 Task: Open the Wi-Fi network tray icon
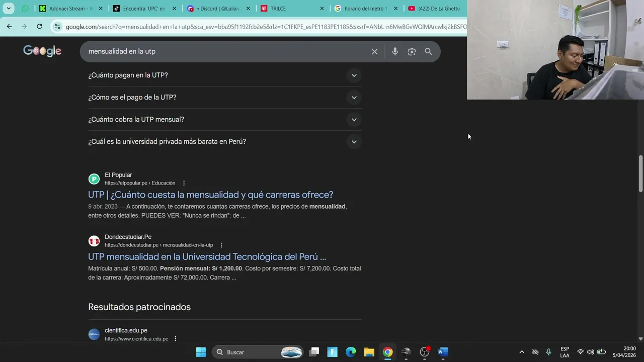coord(580,352)
